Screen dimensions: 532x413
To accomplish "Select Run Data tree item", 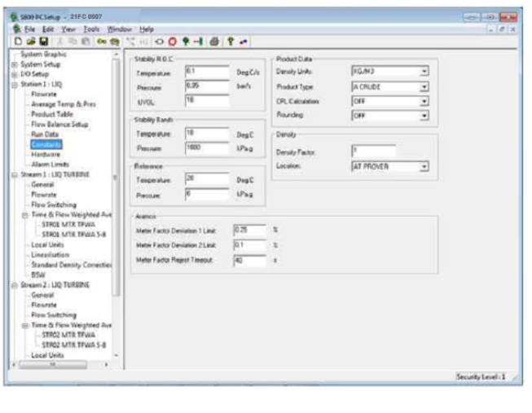I will [x=45, y=134].
